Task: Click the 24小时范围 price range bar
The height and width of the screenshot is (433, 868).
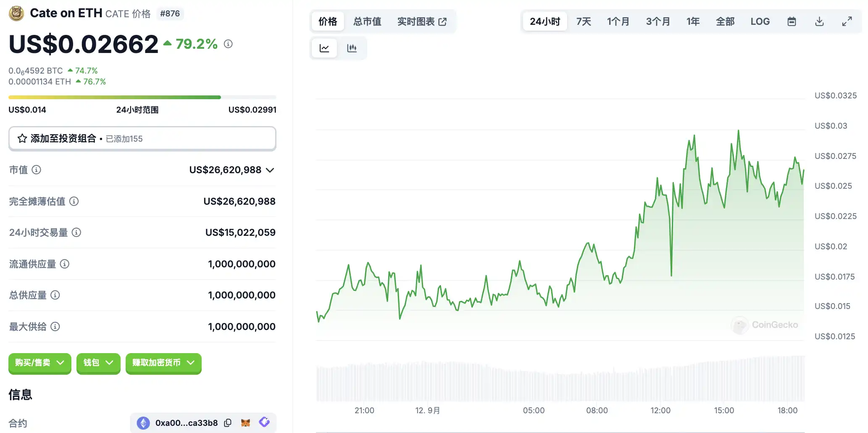Action: click(142, 98)
